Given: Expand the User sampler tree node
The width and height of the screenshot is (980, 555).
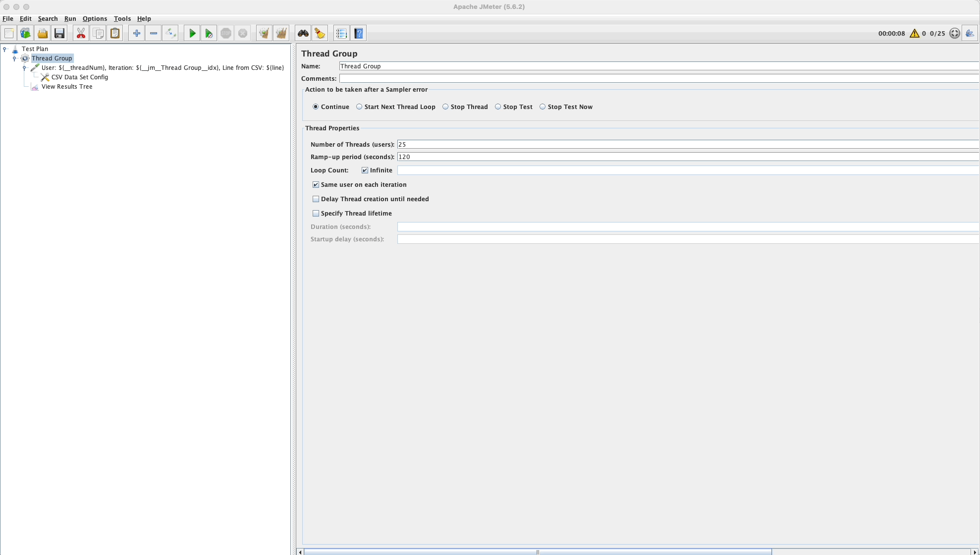Looking at the screenshot, I should tap(24, 67).
